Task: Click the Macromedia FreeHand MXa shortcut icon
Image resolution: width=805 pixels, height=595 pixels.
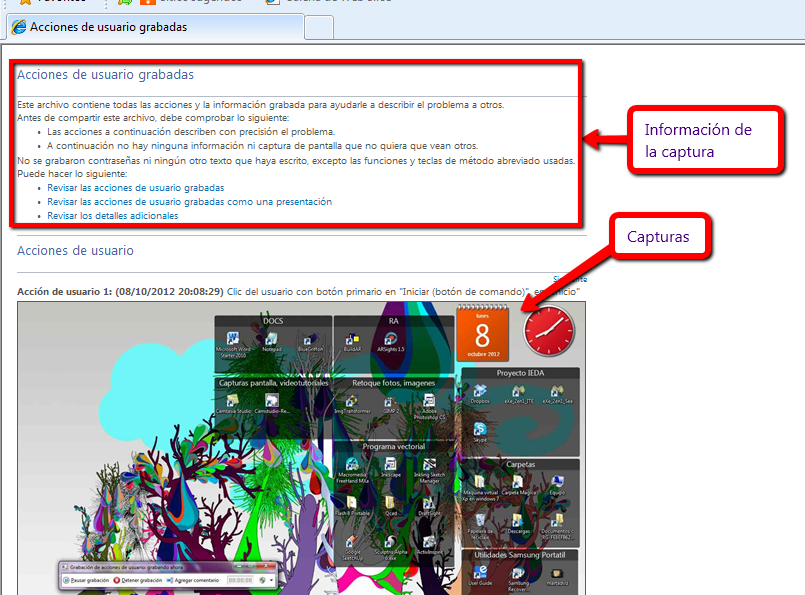Action: coord(352,465)
